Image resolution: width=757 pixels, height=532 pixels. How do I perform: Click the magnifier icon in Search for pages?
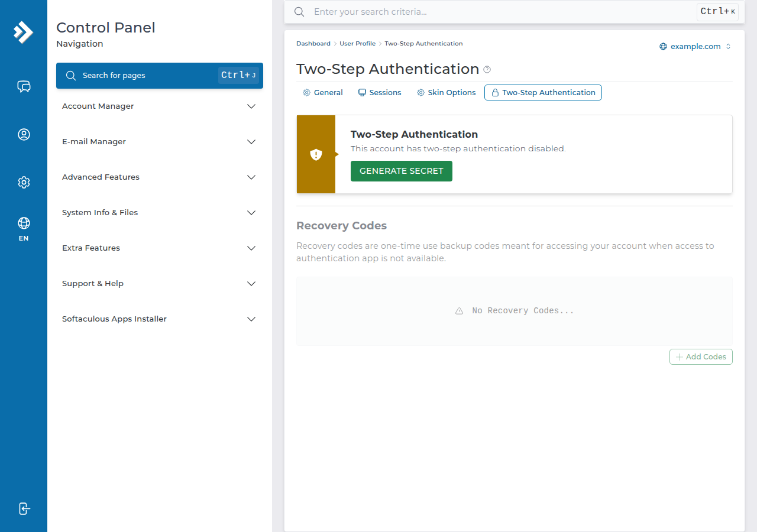71,76
